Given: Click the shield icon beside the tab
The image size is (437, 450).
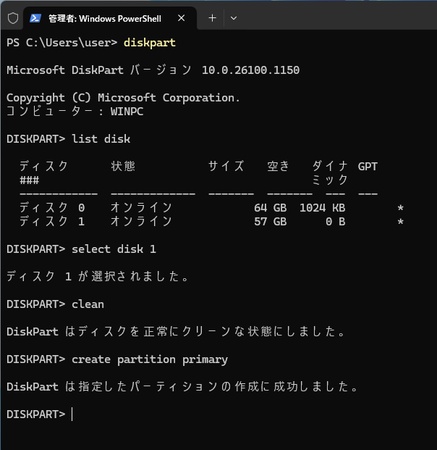Looking at the screenshot, I should click(13, 18).
